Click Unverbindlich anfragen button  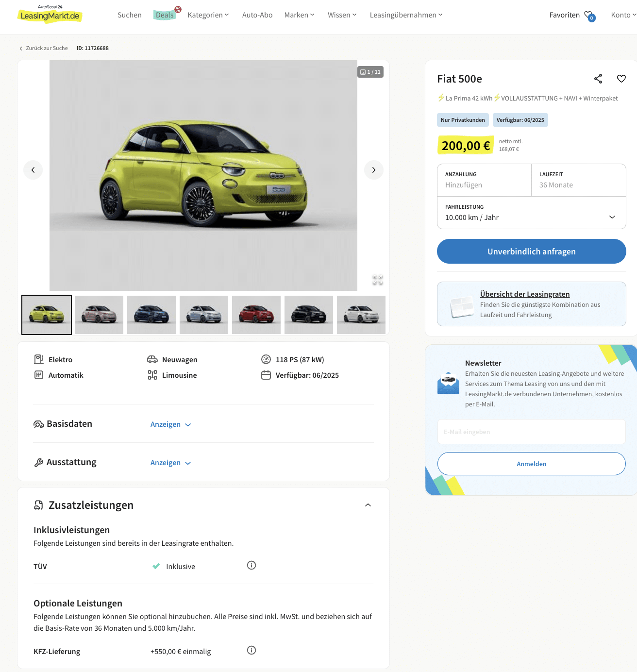pyautogui.click(x=532, y=252)
